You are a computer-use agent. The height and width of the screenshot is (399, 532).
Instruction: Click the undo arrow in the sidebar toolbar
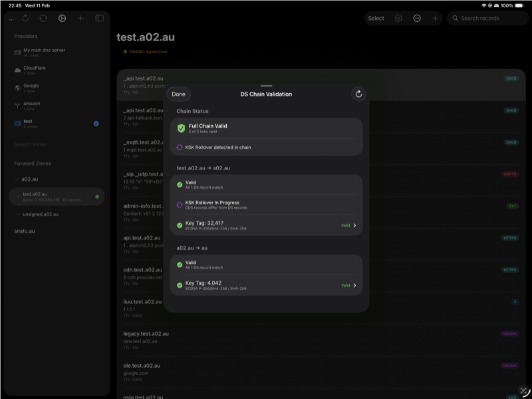(25, 19)
